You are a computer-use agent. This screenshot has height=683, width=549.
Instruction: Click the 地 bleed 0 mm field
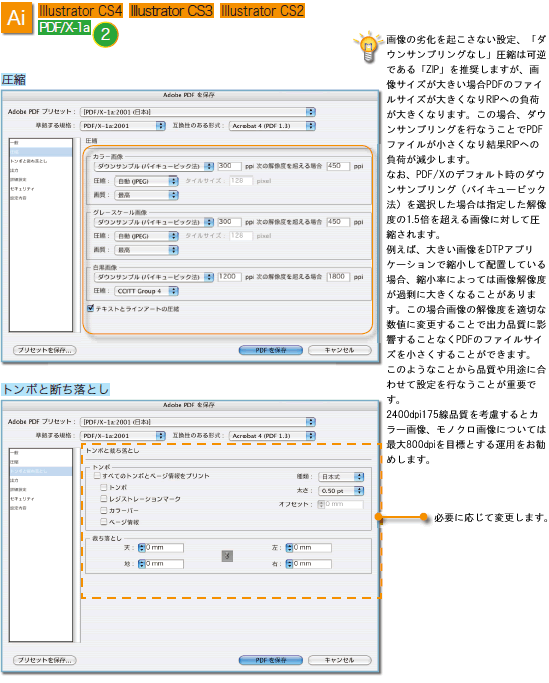point(164,564)
